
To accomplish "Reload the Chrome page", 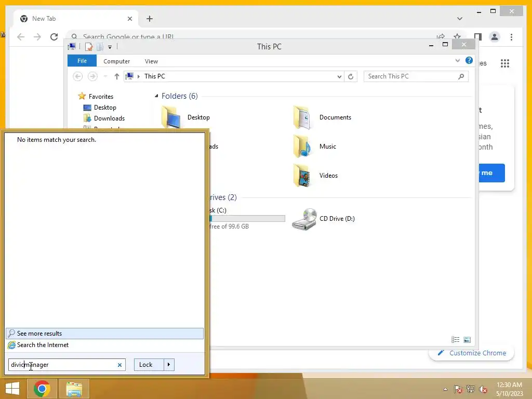I will click(x=54, y=37).
